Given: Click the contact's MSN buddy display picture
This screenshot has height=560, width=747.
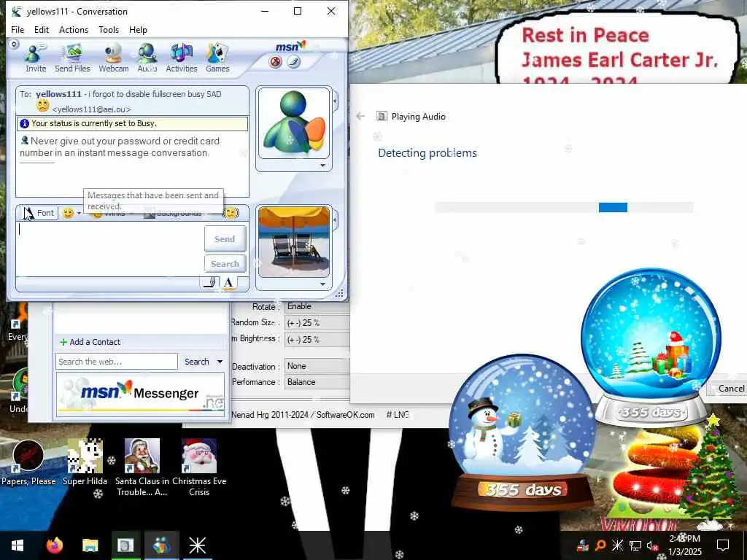Looking at the screenshot, I should click(294, 122).
